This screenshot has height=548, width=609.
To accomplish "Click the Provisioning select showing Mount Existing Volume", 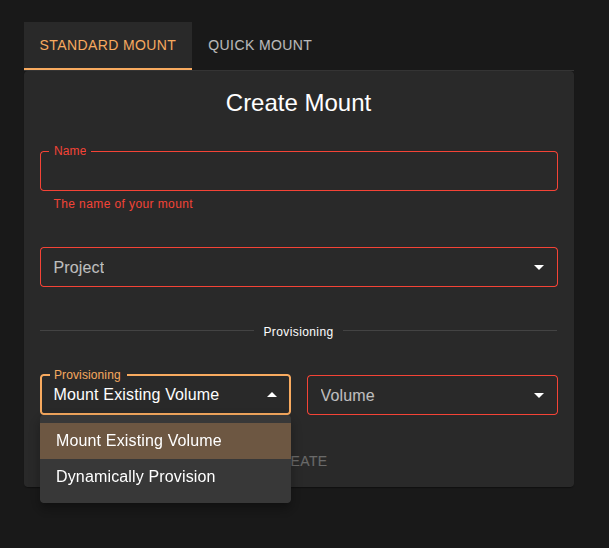I will tap(150, 395).
